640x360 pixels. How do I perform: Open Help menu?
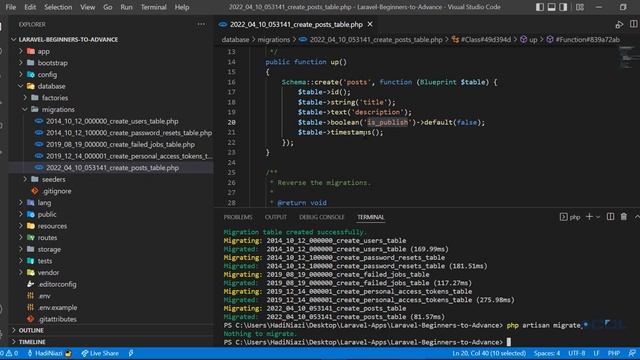point(182,7)
